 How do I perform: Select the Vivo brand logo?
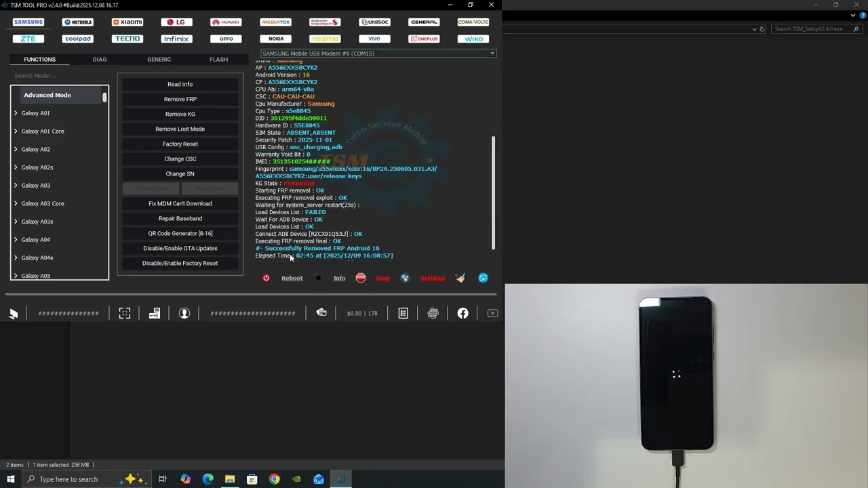pos(374,39)
